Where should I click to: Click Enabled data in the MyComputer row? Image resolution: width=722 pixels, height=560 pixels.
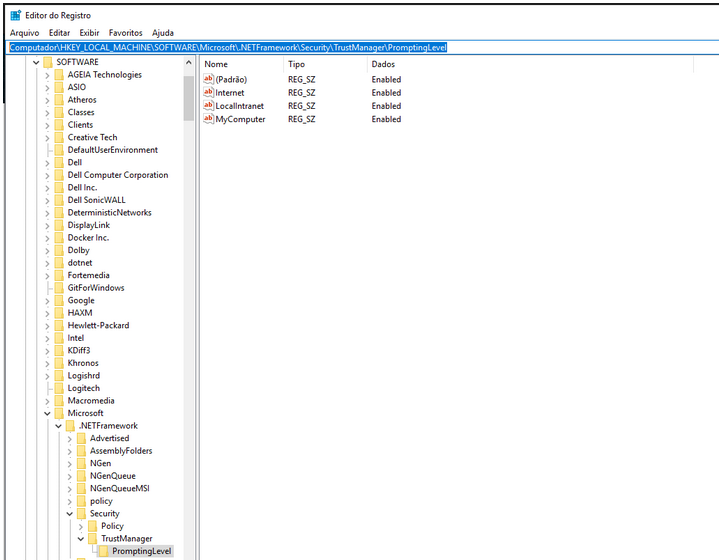tap(386, 119)
